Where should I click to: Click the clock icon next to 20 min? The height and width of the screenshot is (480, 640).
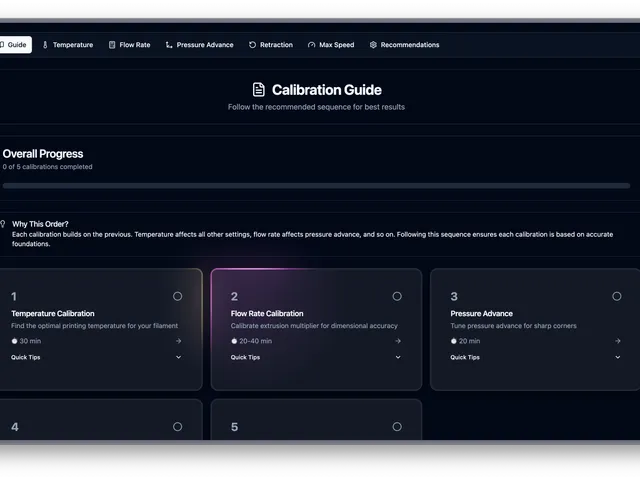(x=453, y=341)
